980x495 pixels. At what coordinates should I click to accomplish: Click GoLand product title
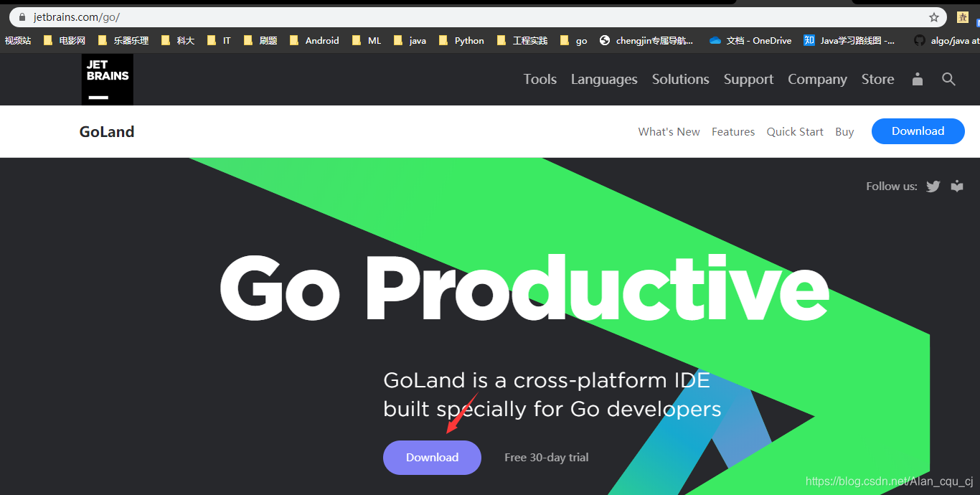pyautogui.click(x=107, y=132)
